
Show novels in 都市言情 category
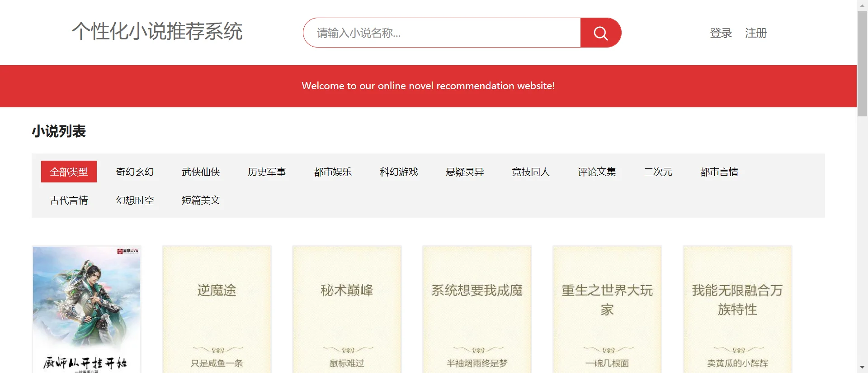click(719, 172)
